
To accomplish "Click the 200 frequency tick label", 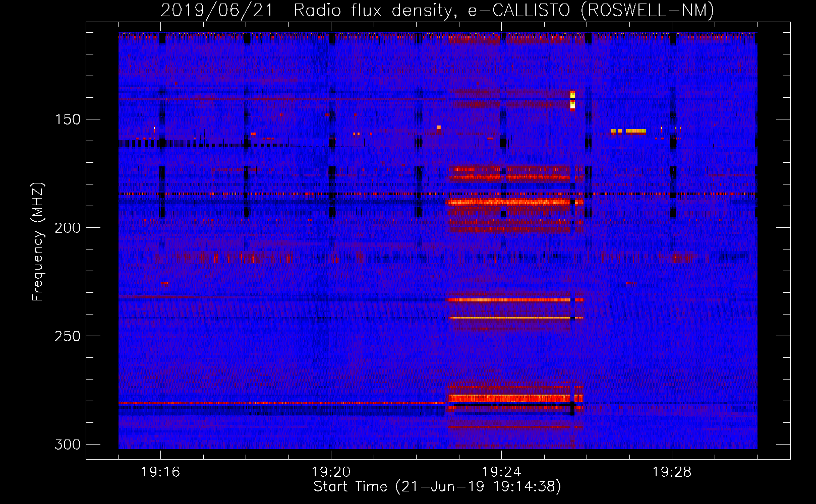I will pyautogui.click(x=68, y=228).
